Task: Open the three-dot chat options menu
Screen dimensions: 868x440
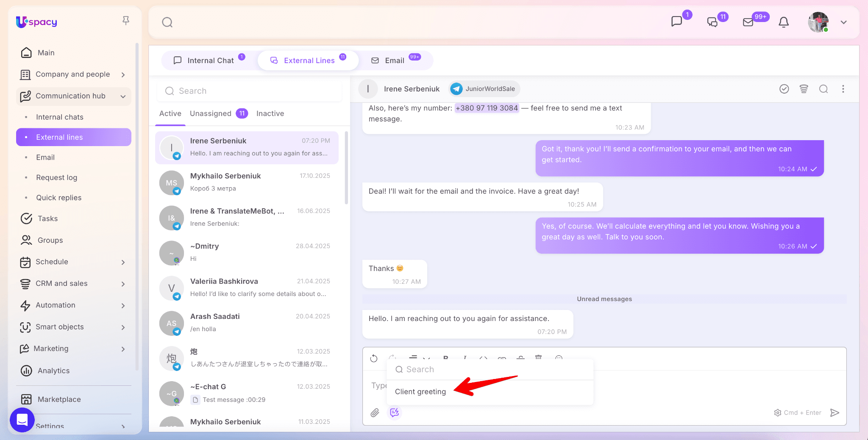Action: click(843, 89)
